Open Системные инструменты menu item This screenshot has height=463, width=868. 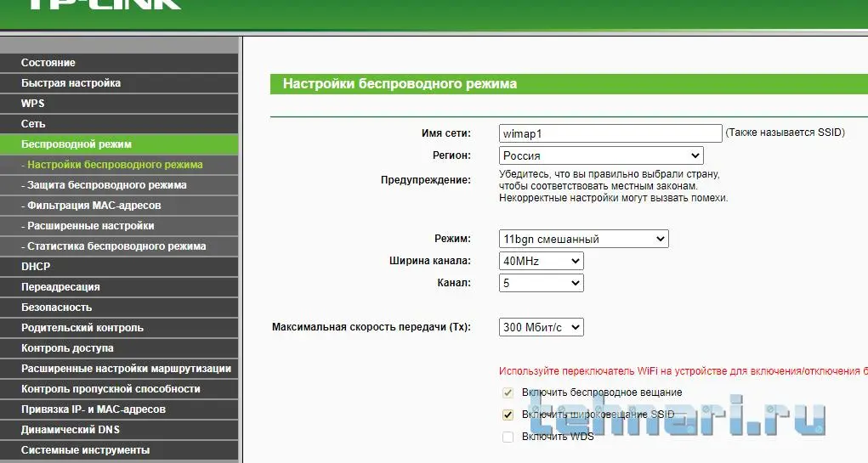click(x=119, y=450)
